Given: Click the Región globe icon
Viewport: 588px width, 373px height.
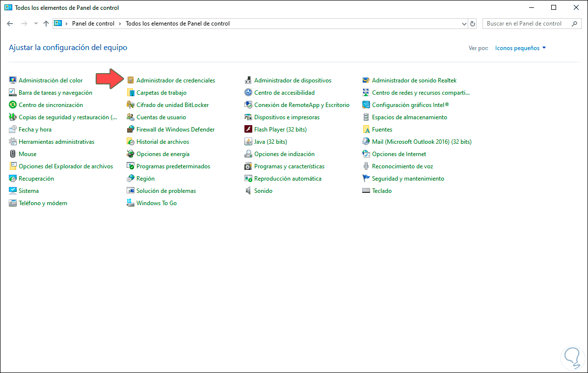Looking at the screenshot, I should [x=131, y=179].
